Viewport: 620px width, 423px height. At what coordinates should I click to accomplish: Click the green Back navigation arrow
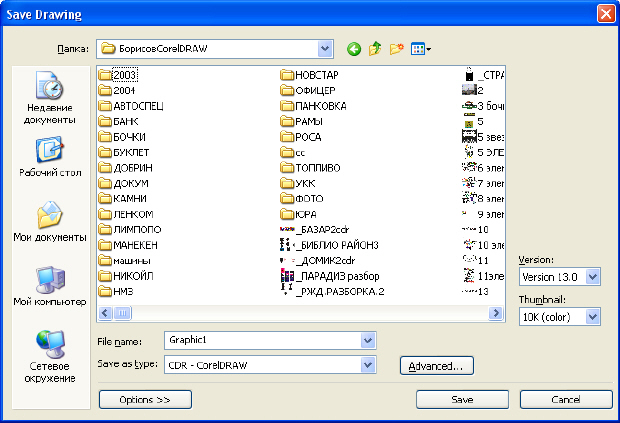(x=354, y=48)
